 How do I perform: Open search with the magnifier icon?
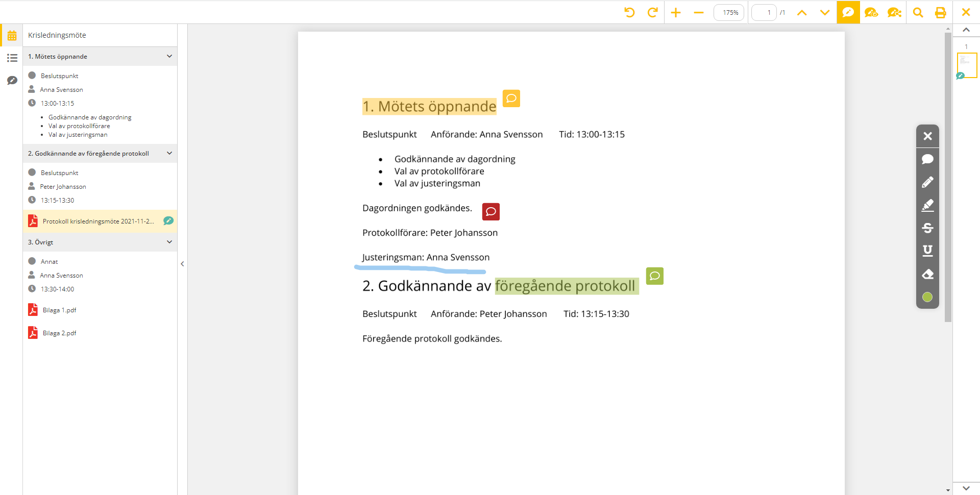tap(918, 12)
